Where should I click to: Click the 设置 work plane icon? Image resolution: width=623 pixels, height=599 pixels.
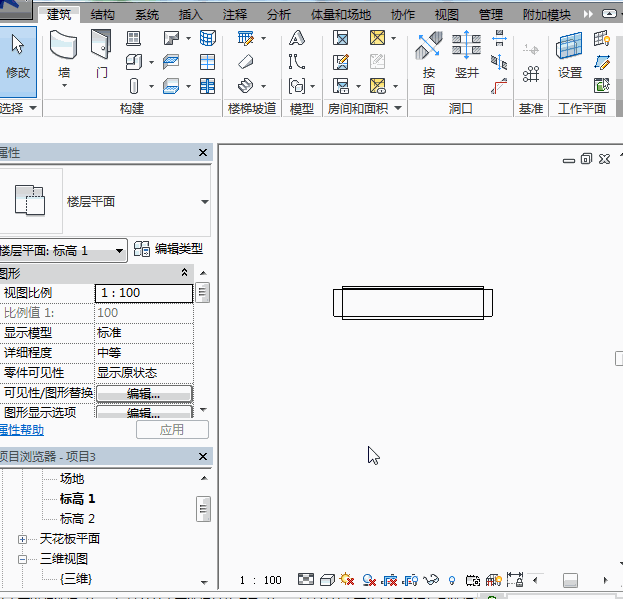(x=570, y=56)
